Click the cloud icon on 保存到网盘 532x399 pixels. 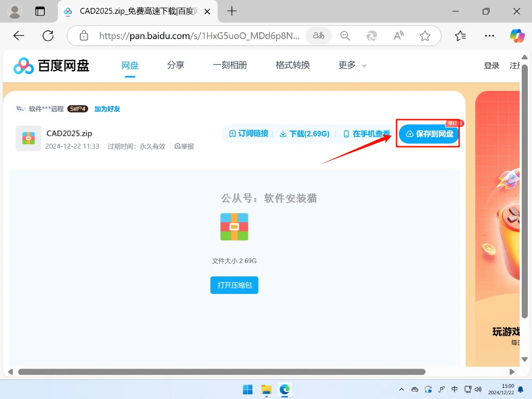[x=409, y=134]
